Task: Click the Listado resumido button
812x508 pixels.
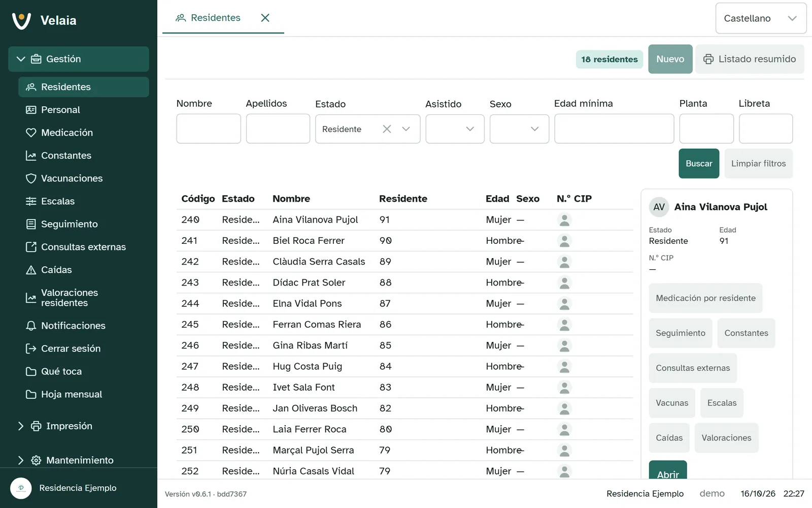Action: pyautogui.click(x=749, y=59)
